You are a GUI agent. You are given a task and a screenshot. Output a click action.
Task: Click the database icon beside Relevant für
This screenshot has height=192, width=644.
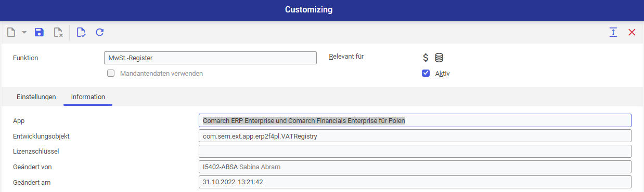tap(439, 58)
